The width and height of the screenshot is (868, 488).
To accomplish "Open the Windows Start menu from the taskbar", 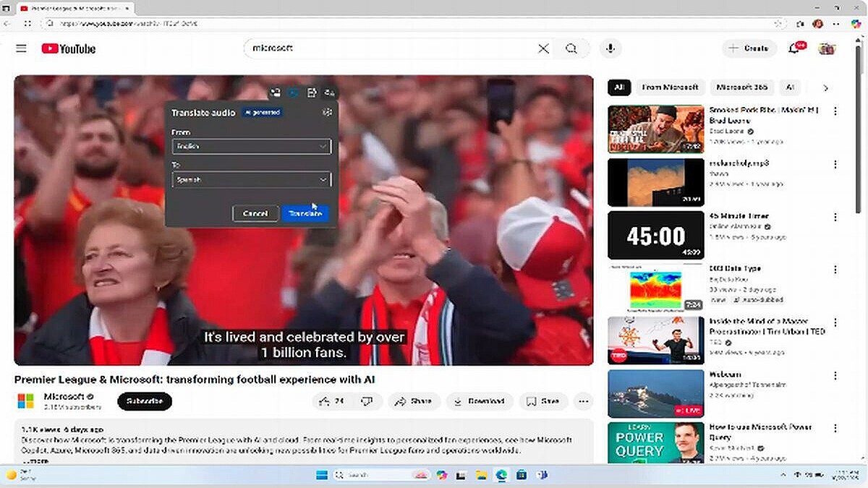I will point(322,475).
